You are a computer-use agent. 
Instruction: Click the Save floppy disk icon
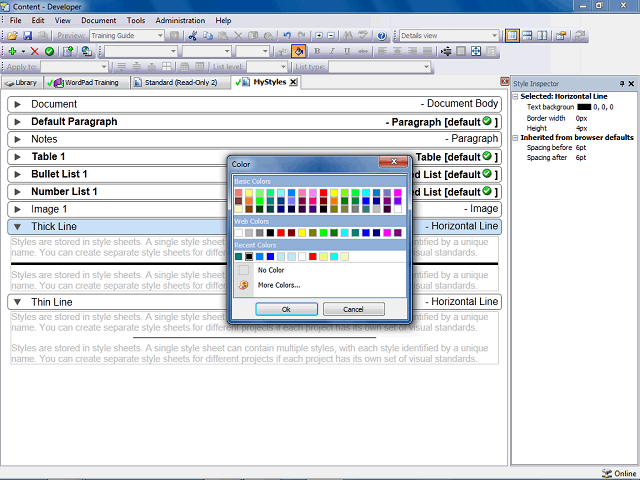27,36
